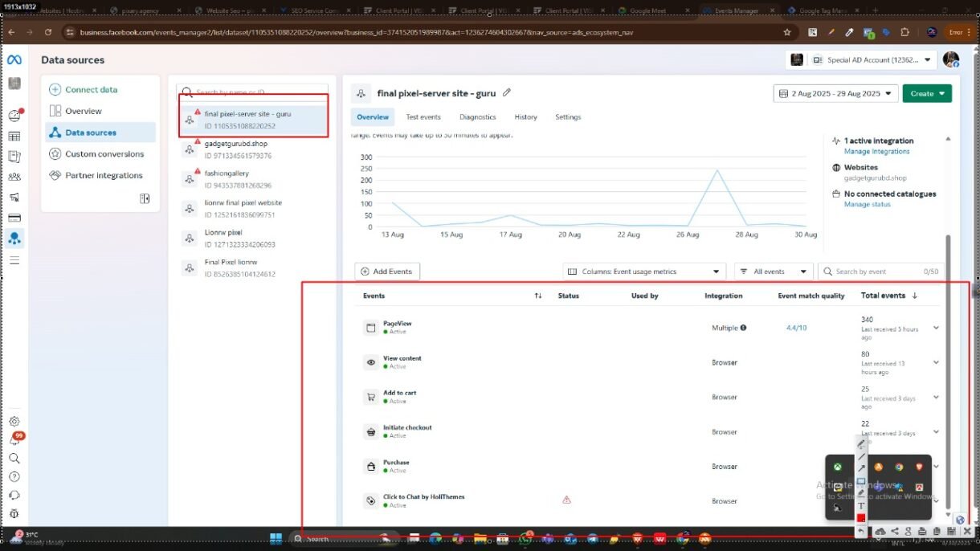Open the Columns: Event usage metrics dropdown
The image size is (980, 551).
click(x=644, y=271)
